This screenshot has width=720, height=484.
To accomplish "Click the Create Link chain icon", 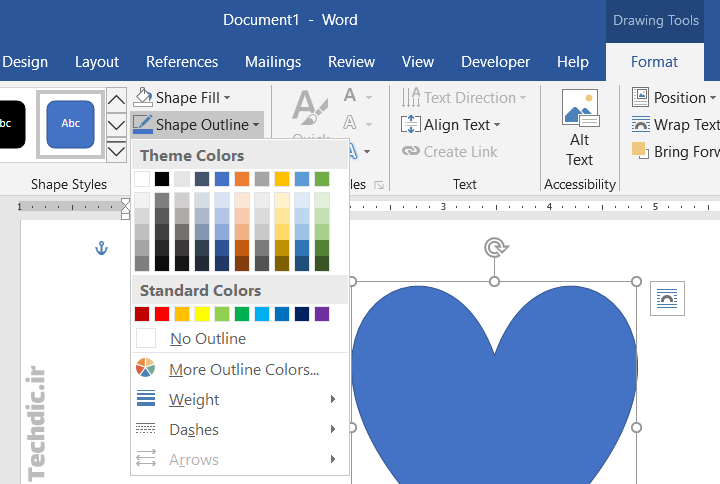I will [411, 151].
